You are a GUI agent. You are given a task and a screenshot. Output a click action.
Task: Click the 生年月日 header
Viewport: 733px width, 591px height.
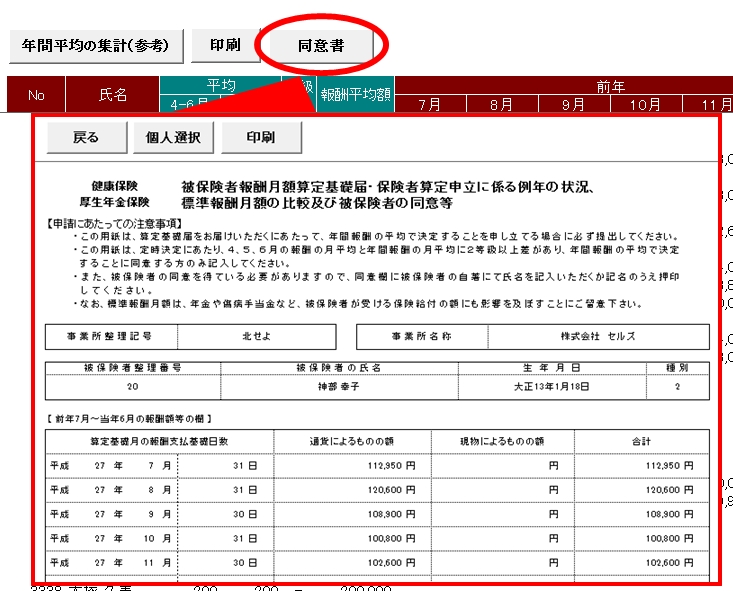pos(552,368)
